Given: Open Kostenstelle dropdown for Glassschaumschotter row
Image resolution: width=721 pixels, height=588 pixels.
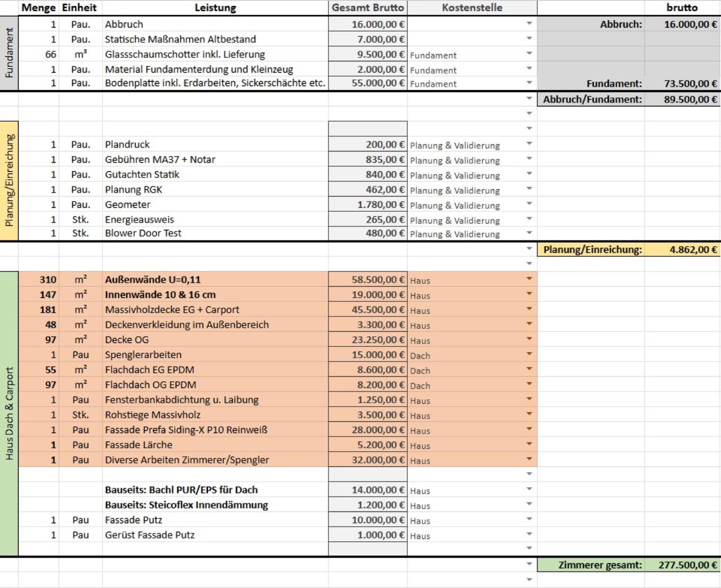Looking at the screenshot, I should pyautogui.click(x=529, y=54).
